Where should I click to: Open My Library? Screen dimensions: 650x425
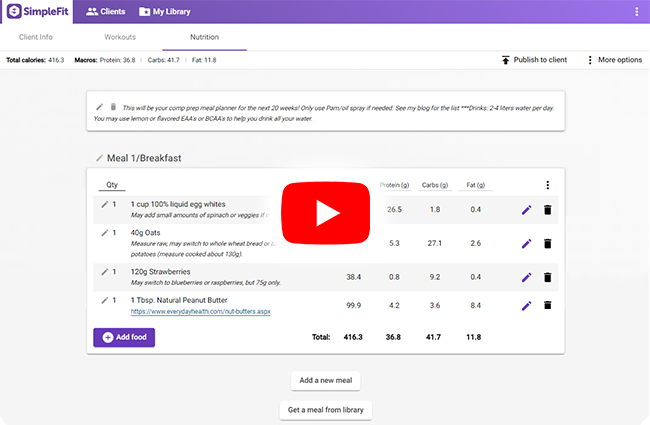pos(165,12)
